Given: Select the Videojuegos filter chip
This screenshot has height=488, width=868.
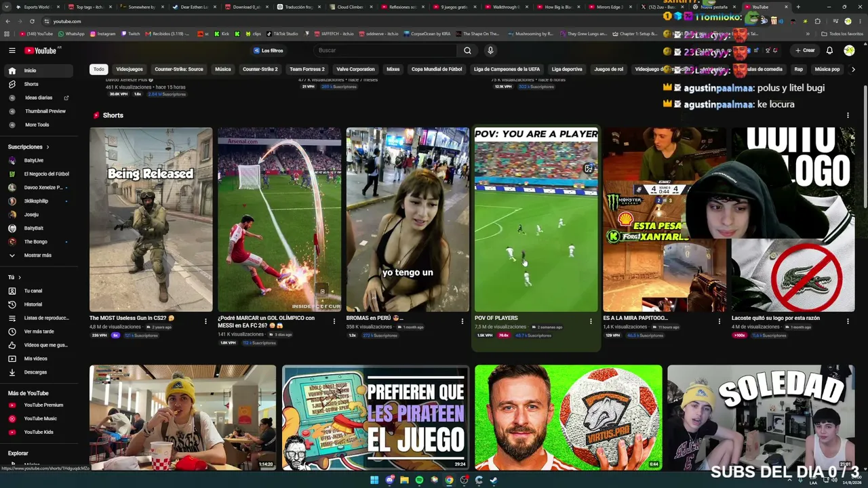Looking at the screenshot, I should [x=130, y=69].
